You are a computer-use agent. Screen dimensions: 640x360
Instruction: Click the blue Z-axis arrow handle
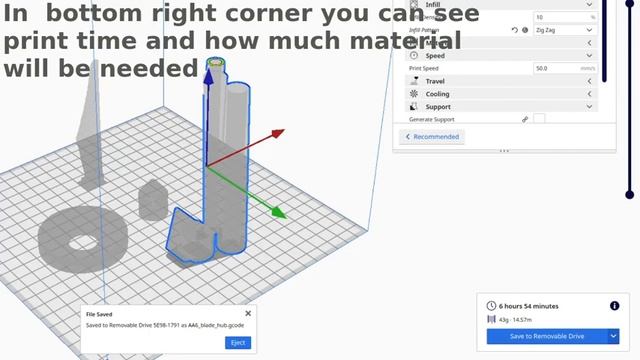(208, 77)
